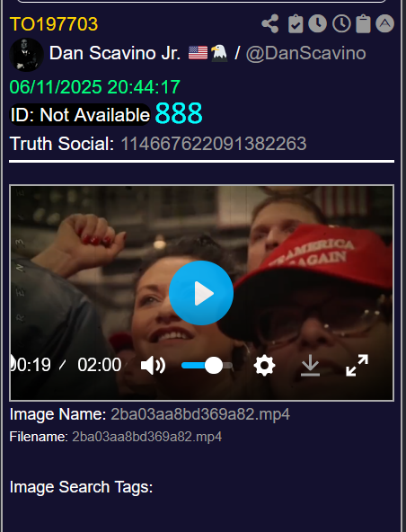
Task: Click Image Name 2ba03aa8bd369a82.mp4
Action: 200,414
